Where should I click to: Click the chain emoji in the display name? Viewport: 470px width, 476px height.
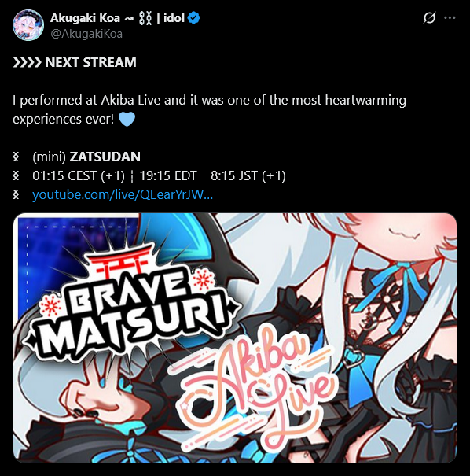145,18
